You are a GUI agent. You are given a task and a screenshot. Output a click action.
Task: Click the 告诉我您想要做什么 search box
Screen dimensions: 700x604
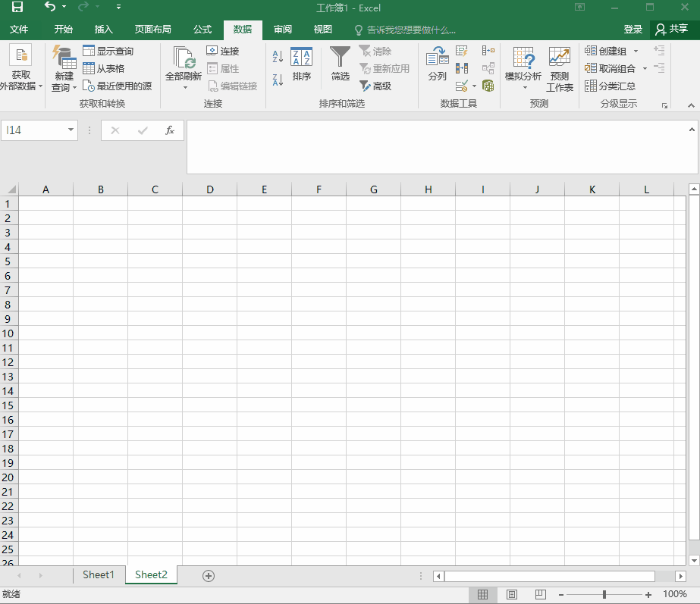405,30
